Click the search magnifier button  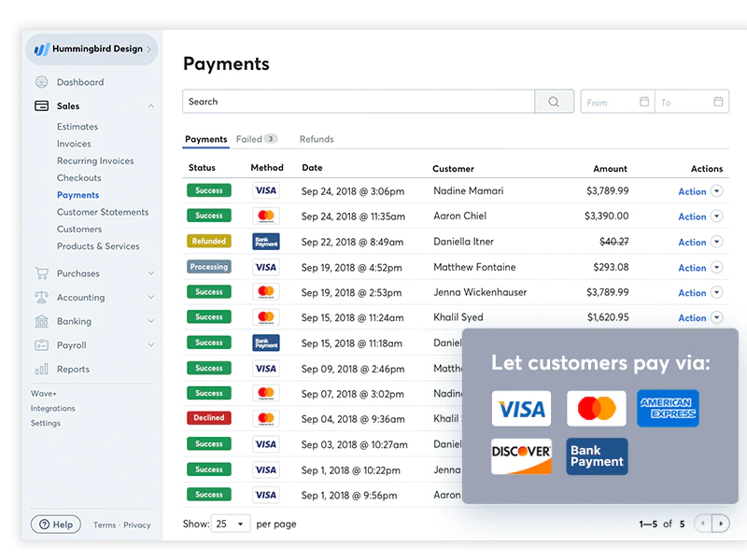[x=554, y=102]
